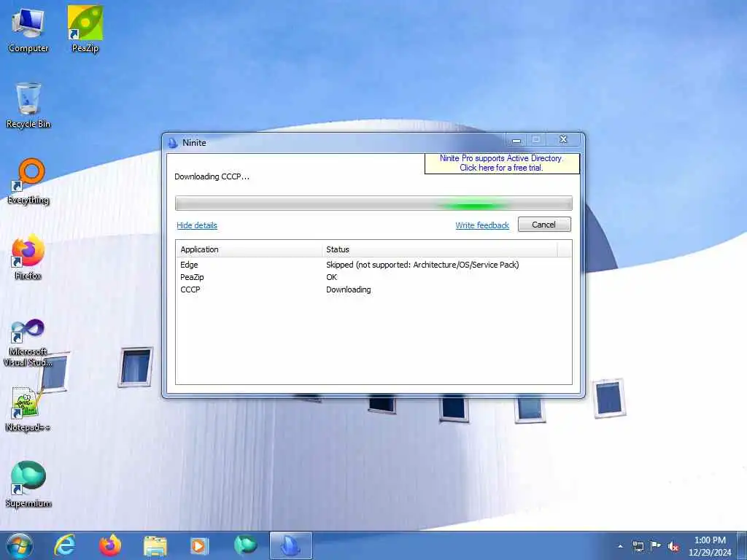Select the Supermium desktop shortcut
Screen dimensions: 747x560
(28, 485)
